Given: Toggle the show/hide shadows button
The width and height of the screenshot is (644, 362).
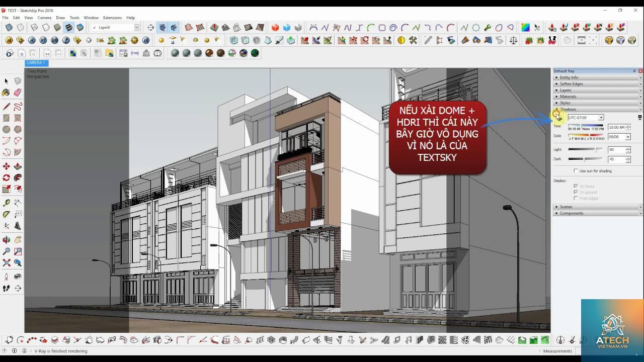Looking at the screenshot, I should (558, 117).
